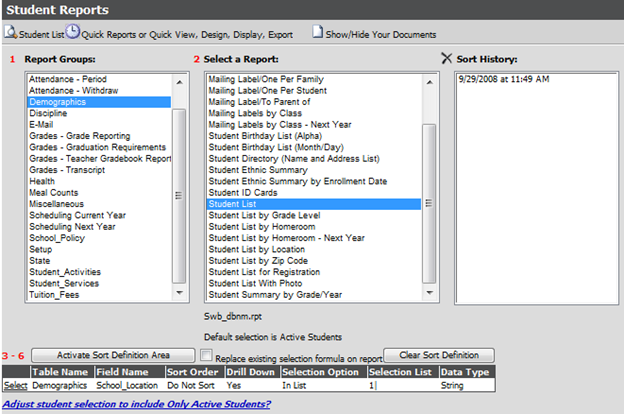Choose Student Birthday List (Alpha) report
Screen dimensions: 625x415
[x=314, y=136]
